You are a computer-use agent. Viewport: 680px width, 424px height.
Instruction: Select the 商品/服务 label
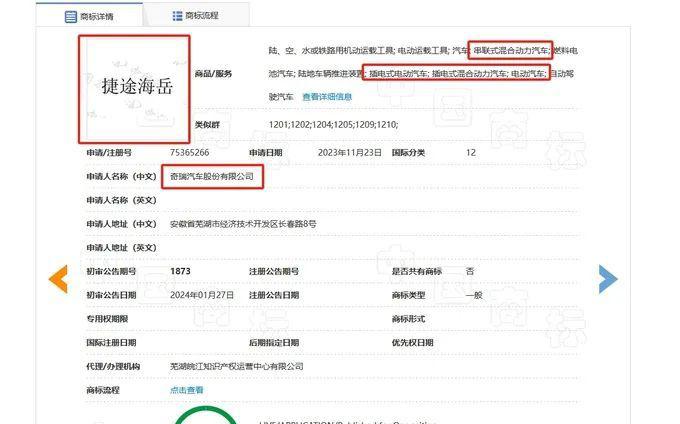point(213,74)
